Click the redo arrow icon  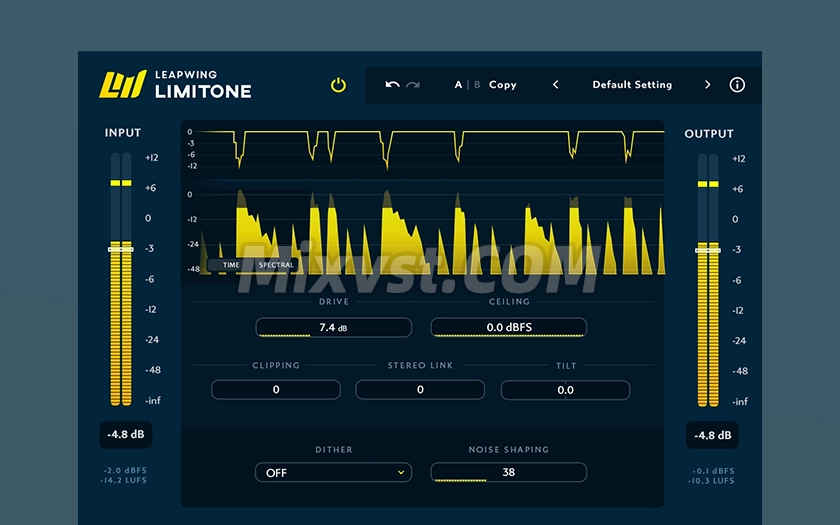tap(413, 85)
